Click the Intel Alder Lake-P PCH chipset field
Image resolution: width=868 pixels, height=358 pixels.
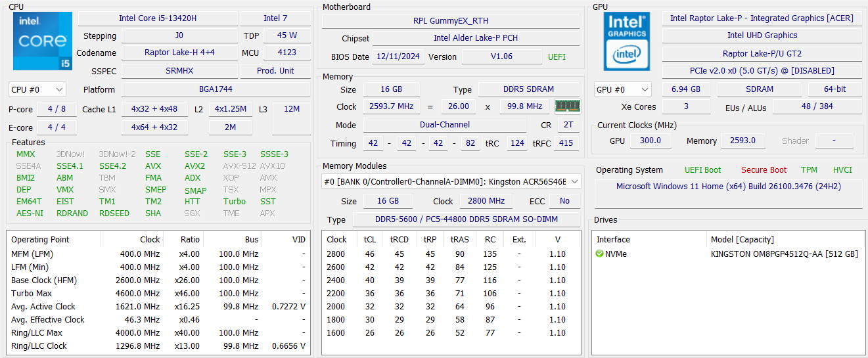pyautogui.click(x=476, y=38)
